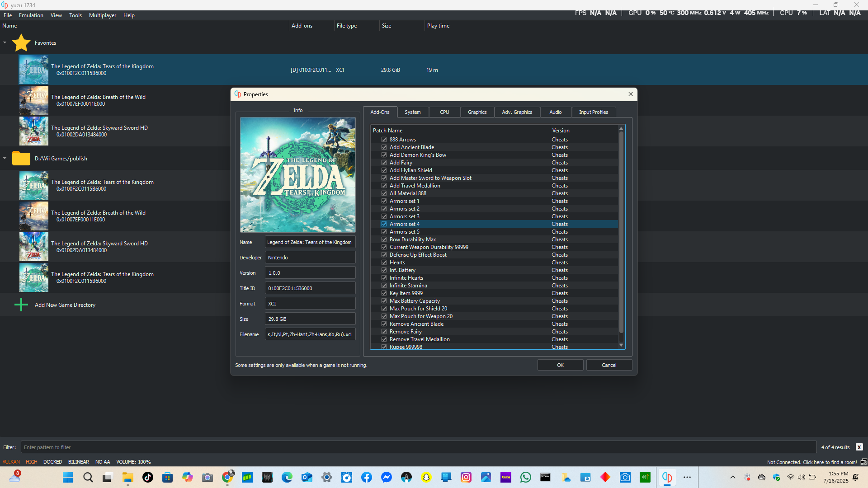868x488 pixels.
Task: Uncheck the 888 Arrows cheat
Action: click(x=384, y=140)
